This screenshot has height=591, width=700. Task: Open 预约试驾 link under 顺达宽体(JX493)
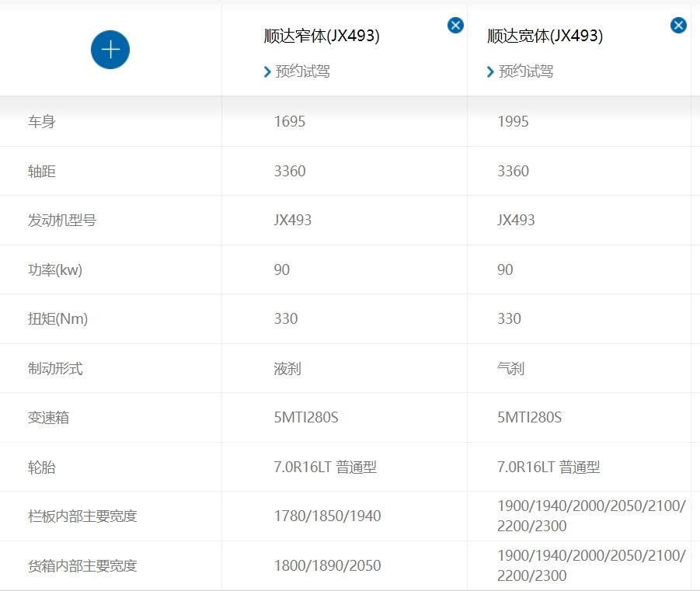(x=526, y=71)
